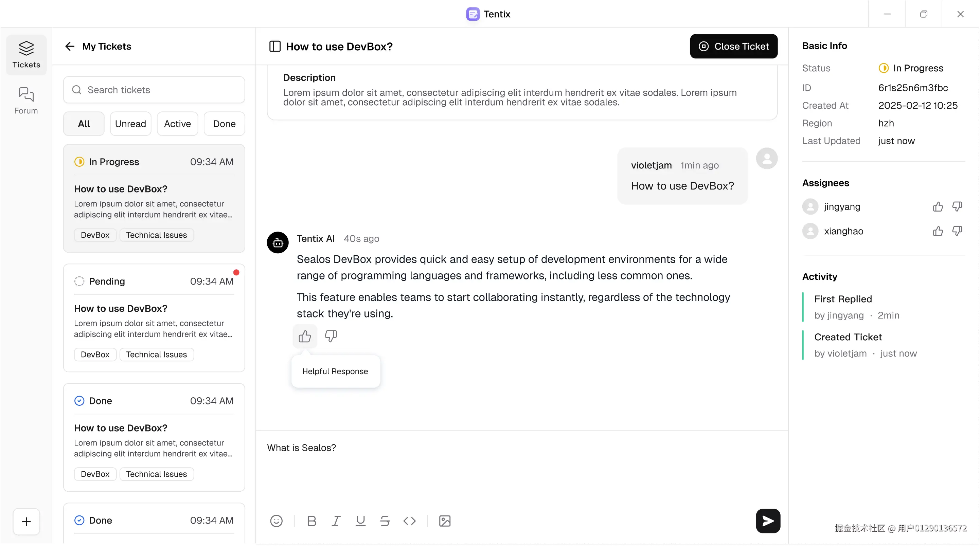
Task: Toggle strikethrough formatting in editor
Action: tap(385, 521)
